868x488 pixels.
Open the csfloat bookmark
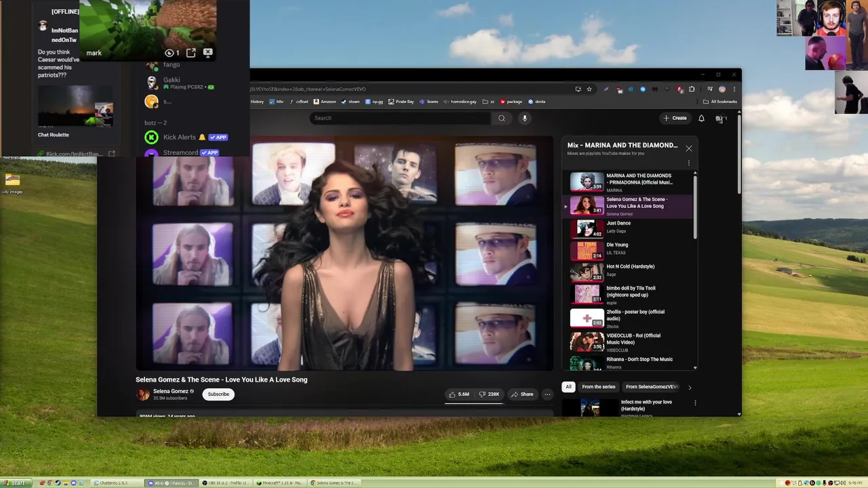coord(299,102)
